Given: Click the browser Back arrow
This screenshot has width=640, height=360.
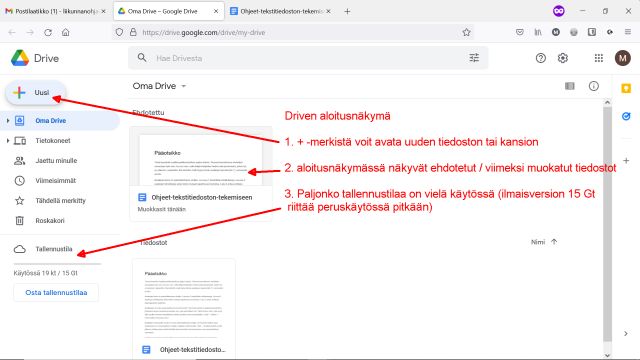Looking at the screenshot, I should tap(12, 32).
